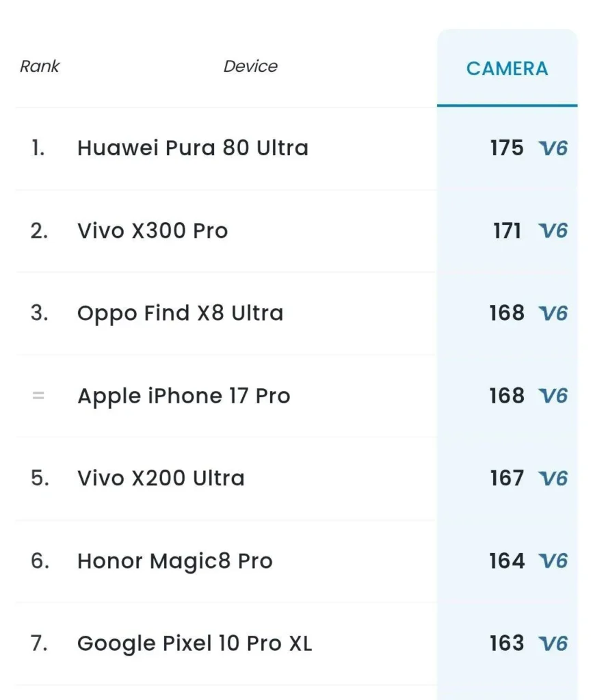
Task: Click the V6 badge next to score 171
Action: 553,231
